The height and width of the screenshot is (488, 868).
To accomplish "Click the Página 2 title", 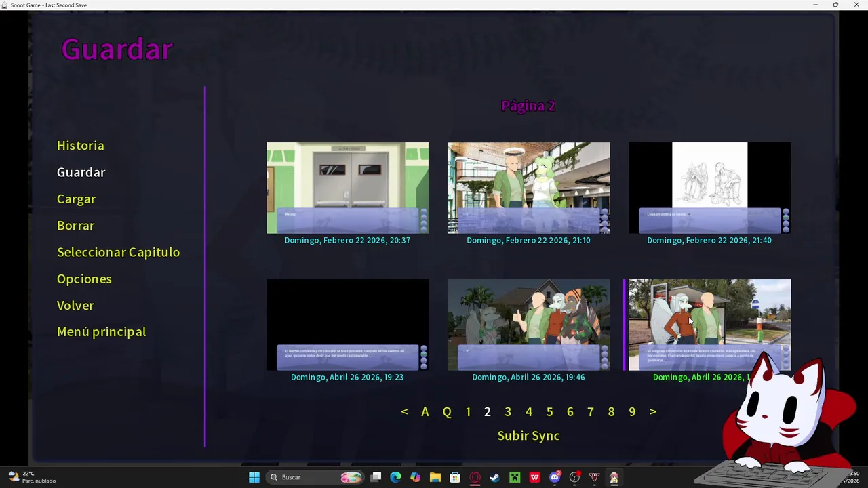I will pos(528,106).
